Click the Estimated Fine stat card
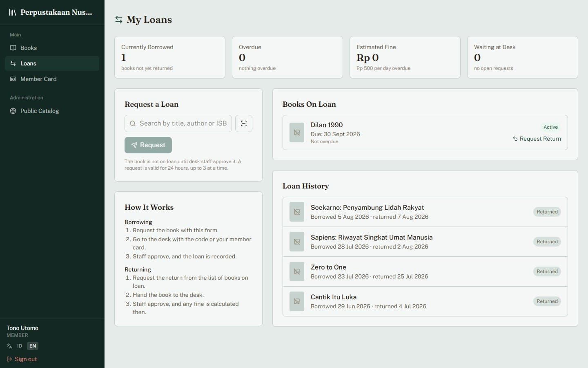The height and width of the screenshot is (368, 588). 405,57
